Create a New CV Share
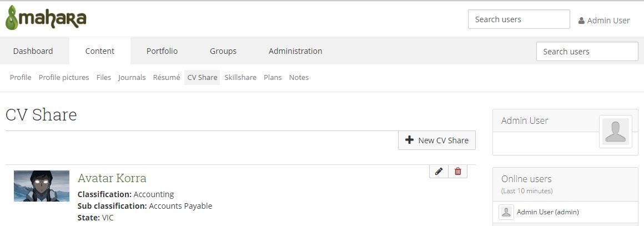644x226 pixels. pyautogui.click(x=437, y=140)
